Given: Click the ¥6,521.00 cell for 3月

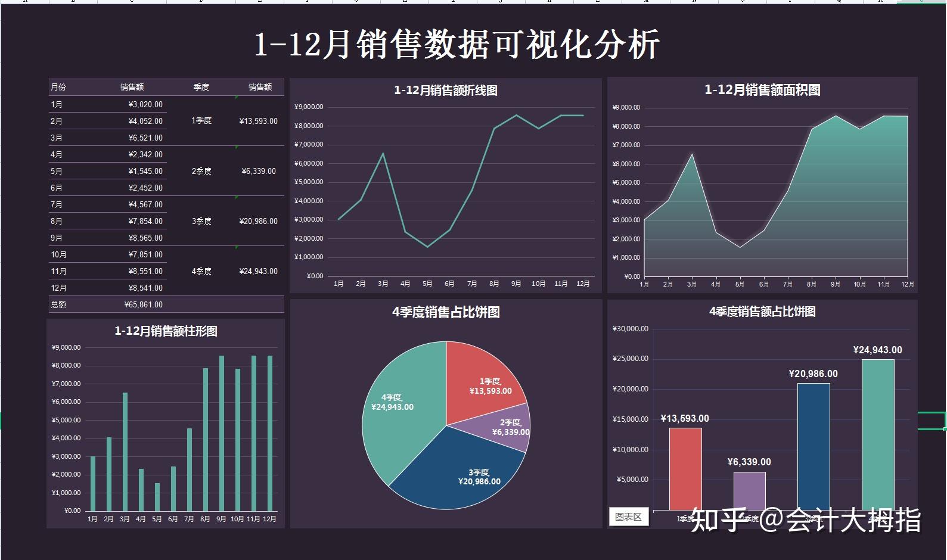Looking at the screenshot, I should pyautogui.click(x=145, y=138).
